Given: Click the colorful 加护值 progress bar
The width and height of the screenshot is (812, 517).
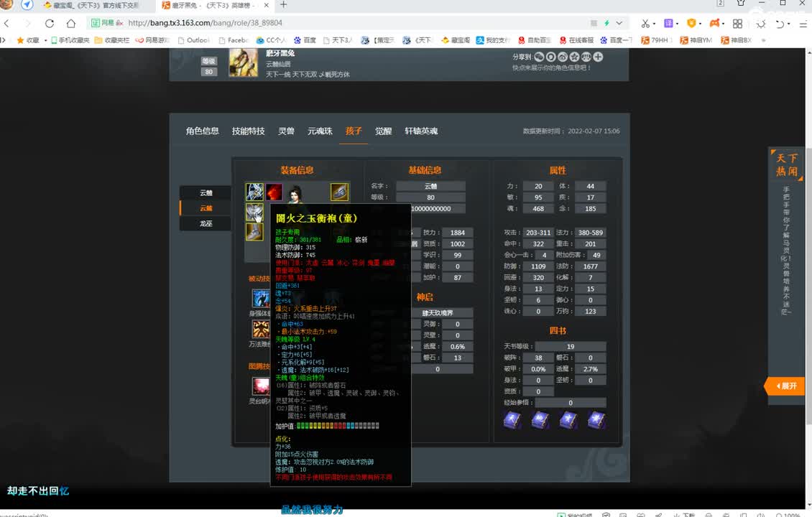Looking at the screenshot, I should [338, 425].
